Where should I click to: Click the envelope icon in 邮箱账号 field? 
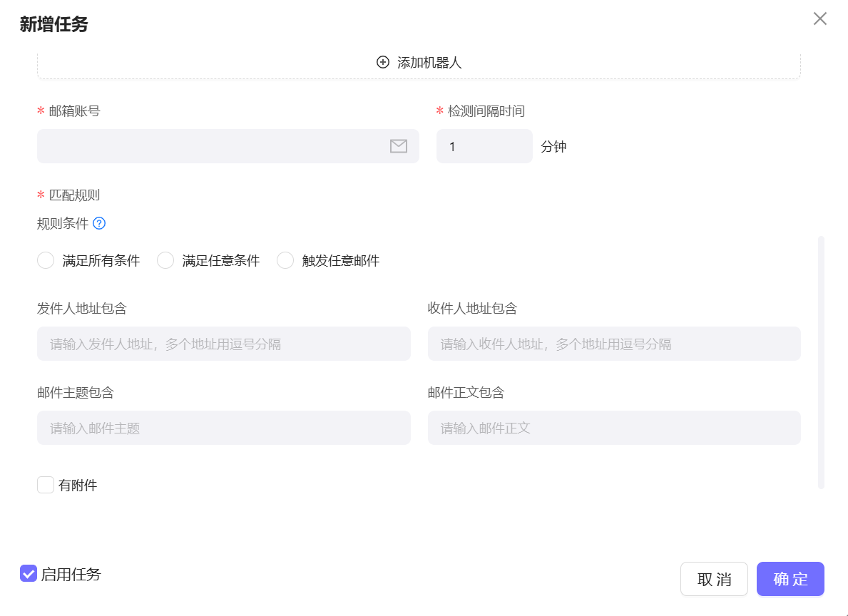(x=398, y=145)
